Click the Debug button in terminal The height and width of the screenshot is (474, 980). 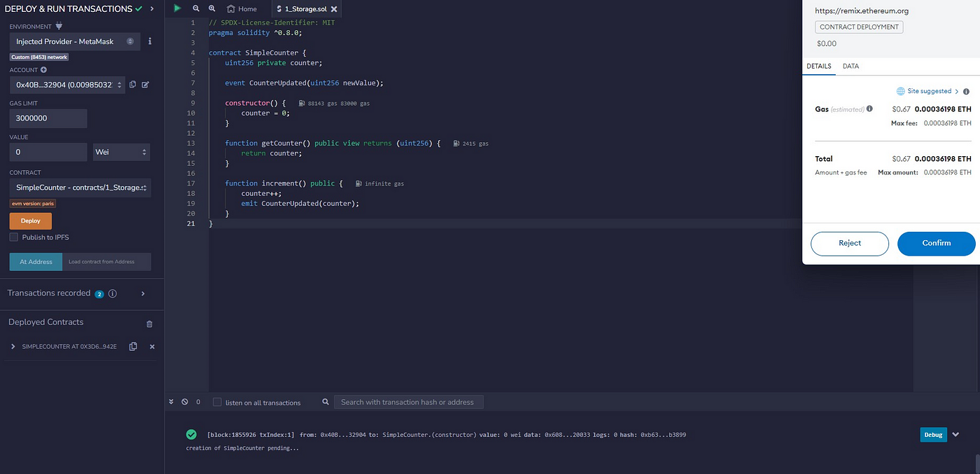(x=933, y=435)
